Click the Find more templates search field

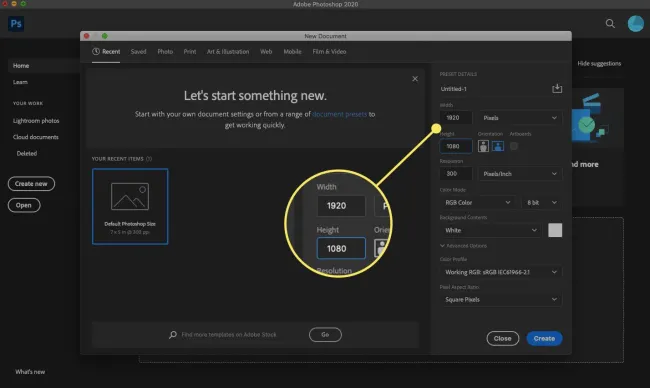(229, 335)
